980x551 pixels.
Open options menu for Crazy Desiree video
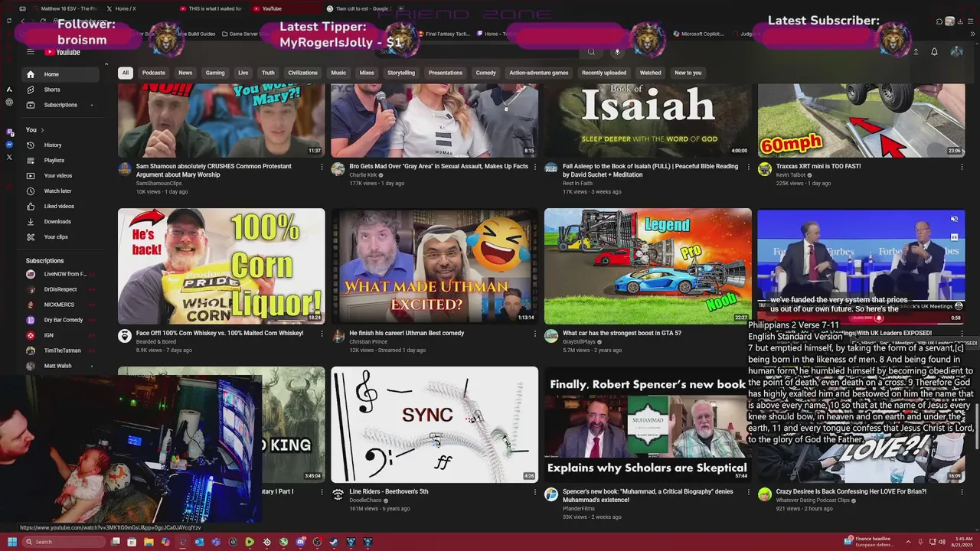(x=962, y=492)
